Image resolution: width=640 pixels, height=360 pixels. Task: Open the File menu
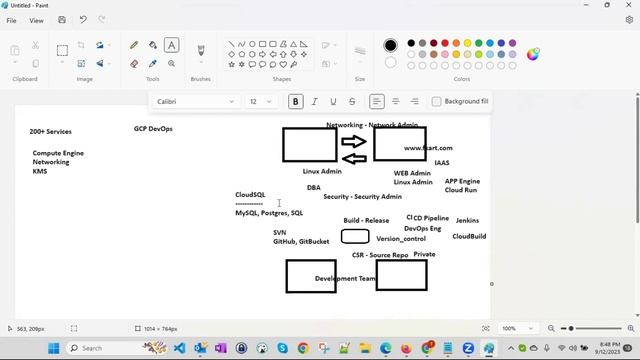(11, 20)
